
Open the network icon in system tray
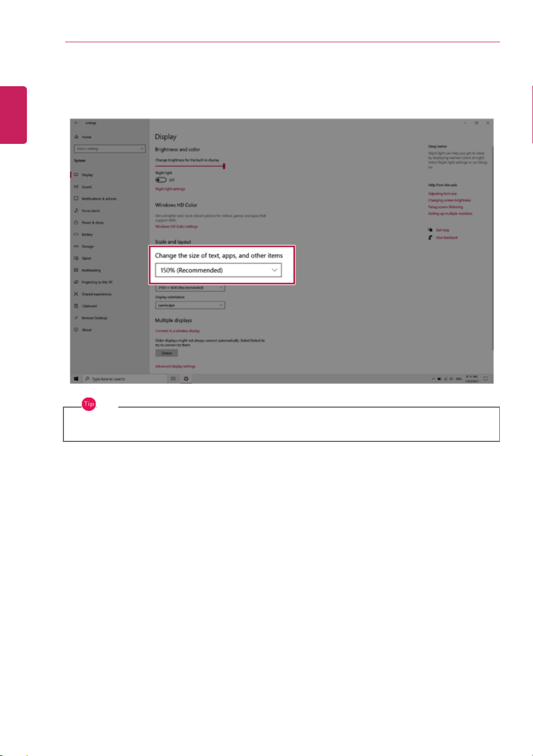tap(446, 379)
